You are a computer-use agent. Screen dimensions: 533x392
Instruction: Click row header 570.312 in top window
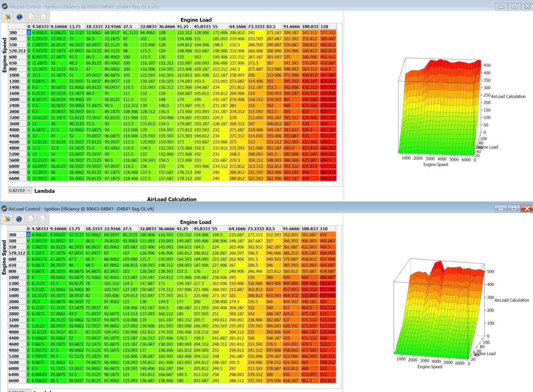click(17, 50)
